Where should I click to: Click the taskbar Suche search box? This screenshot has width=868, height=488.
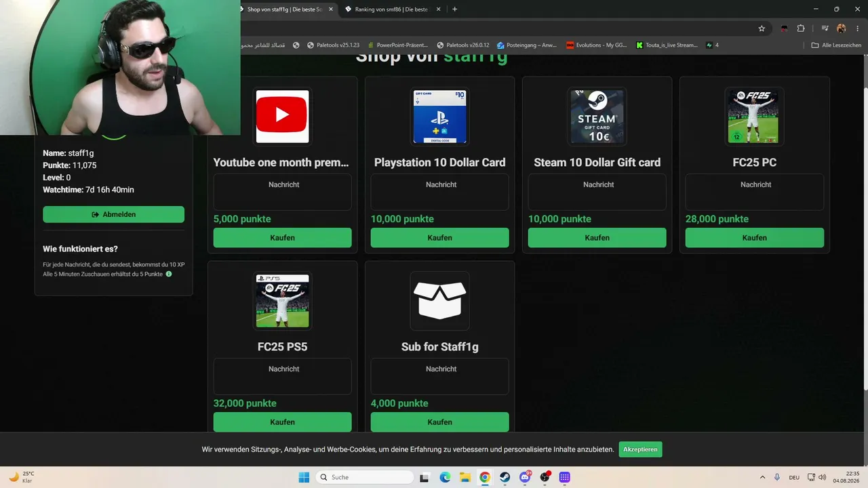click(x=365, y=477)
